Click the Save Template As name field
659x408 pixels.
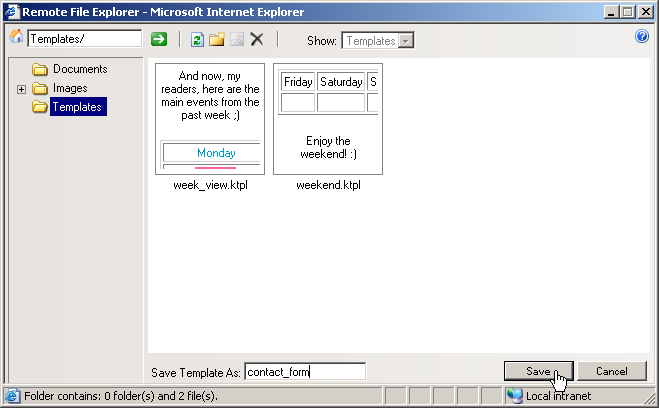pos(305,372)
